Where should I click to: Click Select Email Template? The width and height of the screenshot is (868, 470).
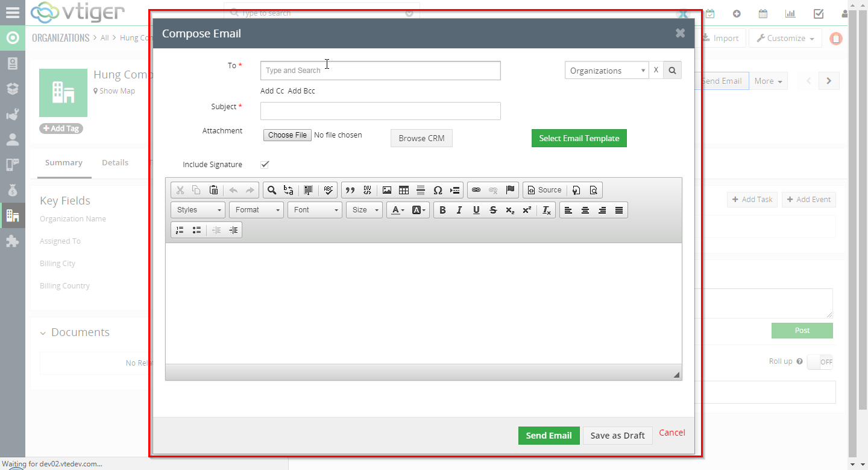(x=579, y=138)
